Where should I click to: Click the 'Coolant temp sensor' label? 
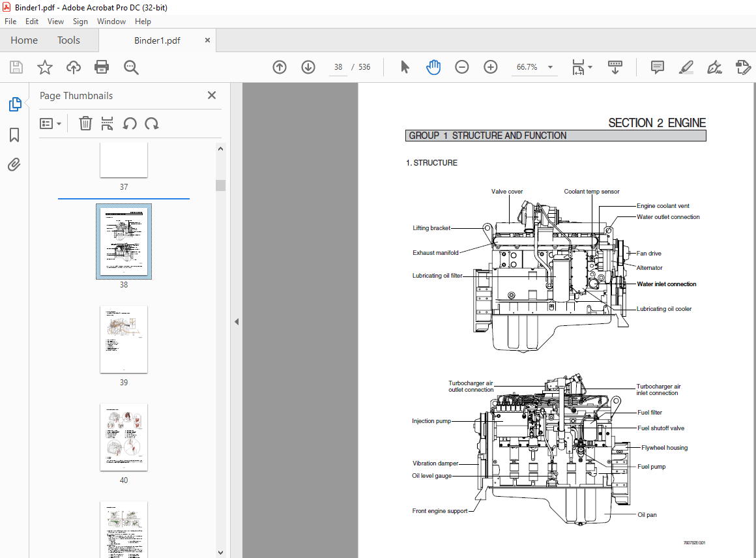(x=592, y=192)
